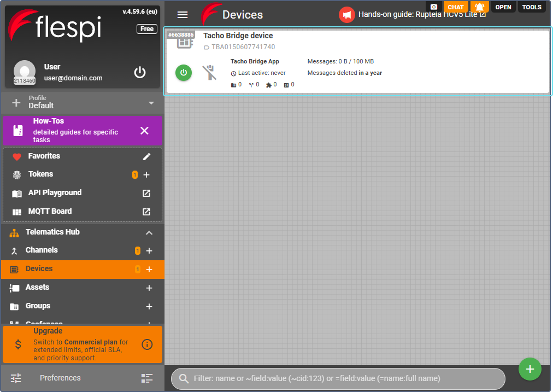Click the Tokens count badge
This screenshot has width=553, height=392.
pyautogui.click(x=135, y=174)
